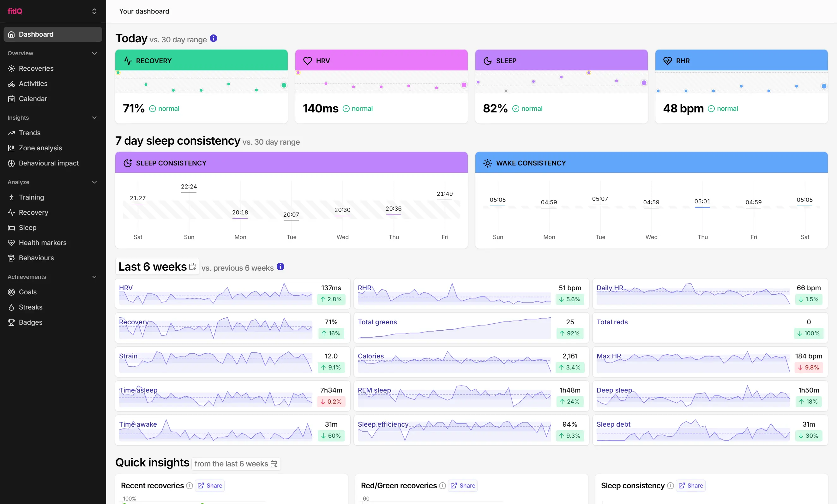Image resolution: width=837 pixels, height=504 pixels.
Task: Open the Zone analysis page
Action: [x=40, y=148]
